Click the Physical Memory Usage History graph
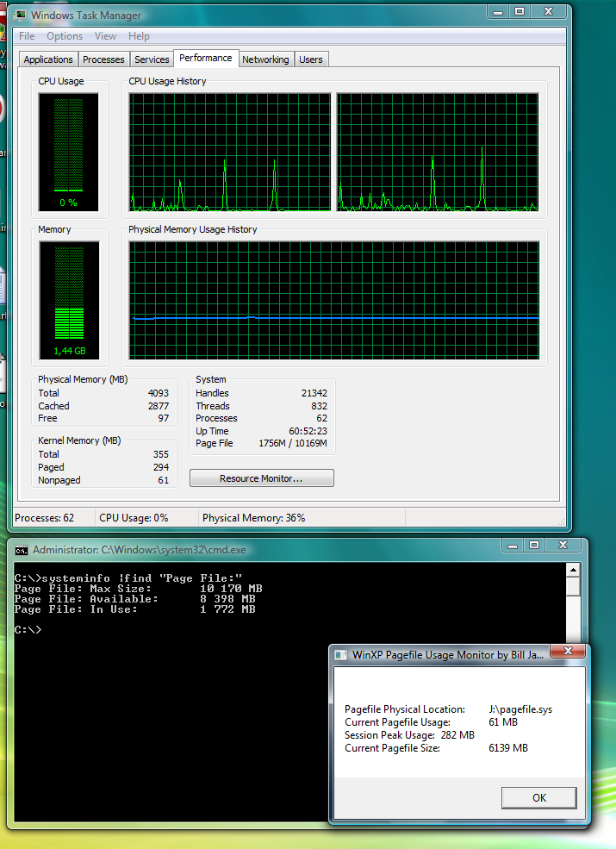Image resolution: width=616 pixels, height=849 pixels. coord(334,301)
